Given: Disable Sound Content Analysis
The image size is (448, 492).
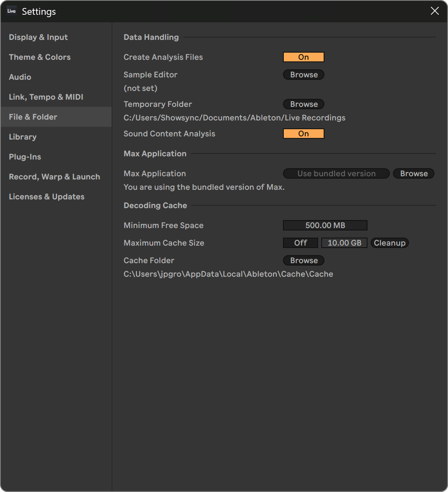Looking at the screenshot, I should pyautogui.click(x=303, y=134).
